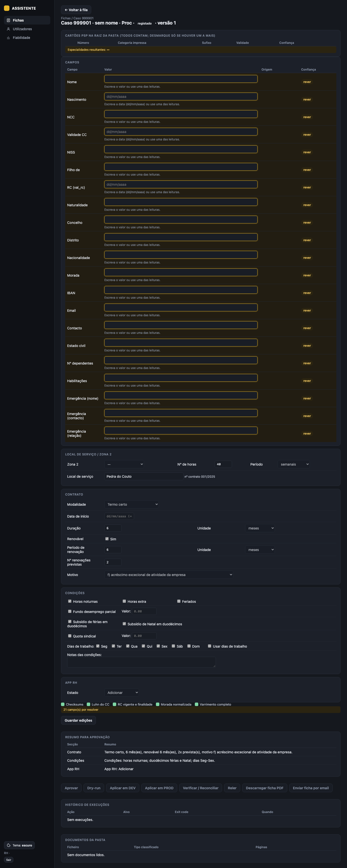Expand the Modalidade dropdown showing Termo certo
This screenshot has height=868, width=347.
click(x=132, y=504)
